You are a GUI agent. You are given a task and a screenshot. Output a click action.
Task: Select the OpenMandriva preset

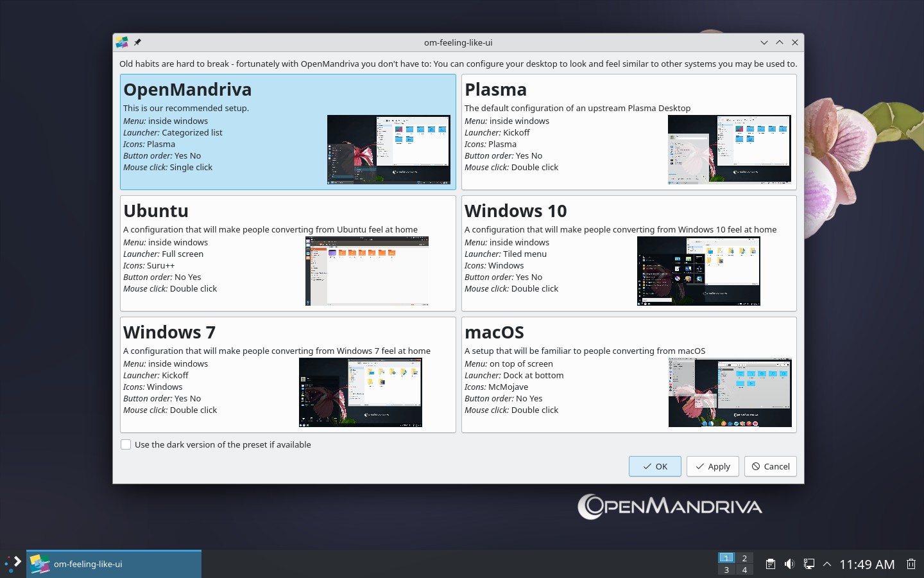tap(287, 132)
